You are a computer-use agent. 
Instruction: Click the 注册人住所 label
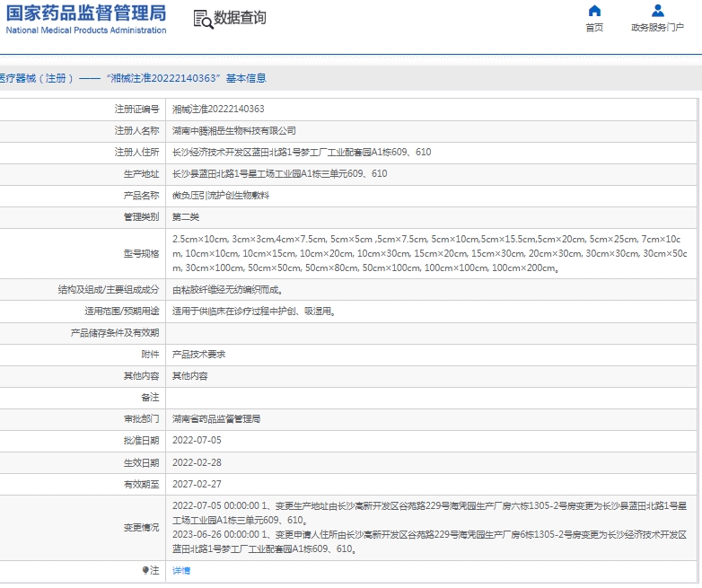click(x=136, y=152)
